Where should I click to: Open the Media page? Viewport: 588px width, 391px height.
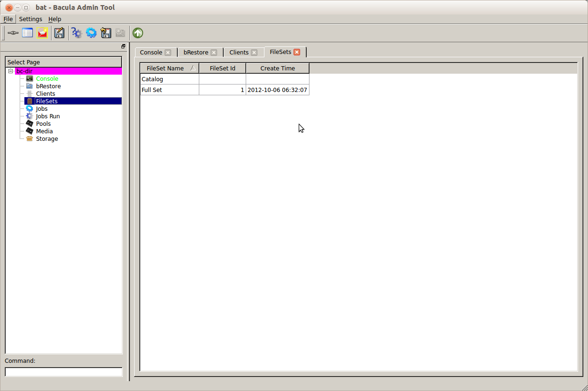pos(45,131)
